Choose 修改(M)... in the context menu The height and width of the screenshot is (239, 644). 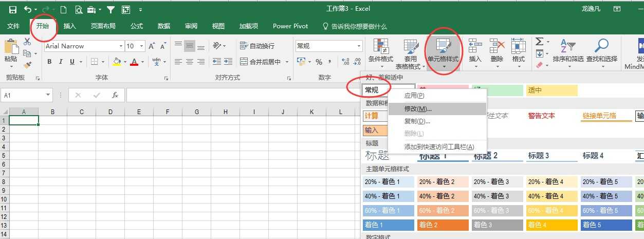coord(437,109)
